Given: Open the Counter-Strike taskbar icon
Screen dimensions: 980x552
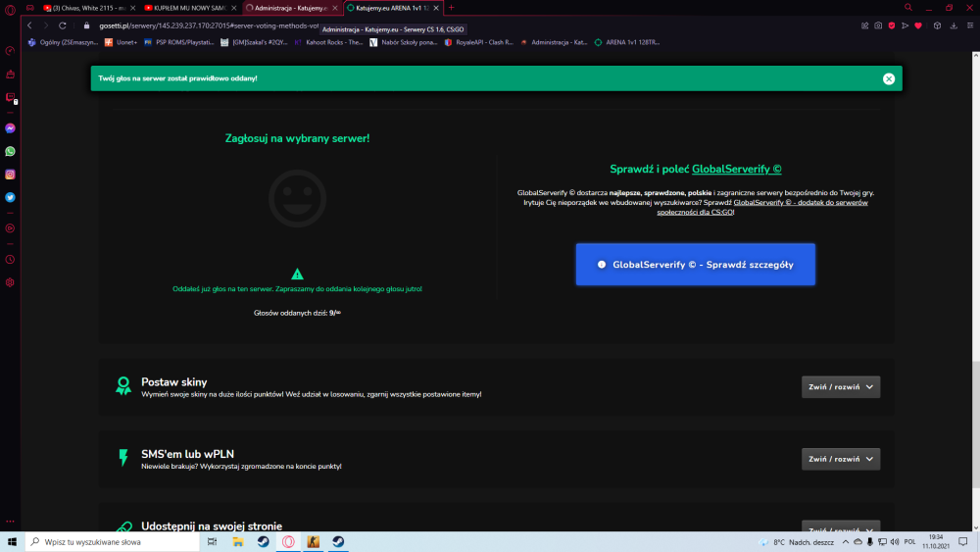Looking at the screenshot, I should pos(314,541).
